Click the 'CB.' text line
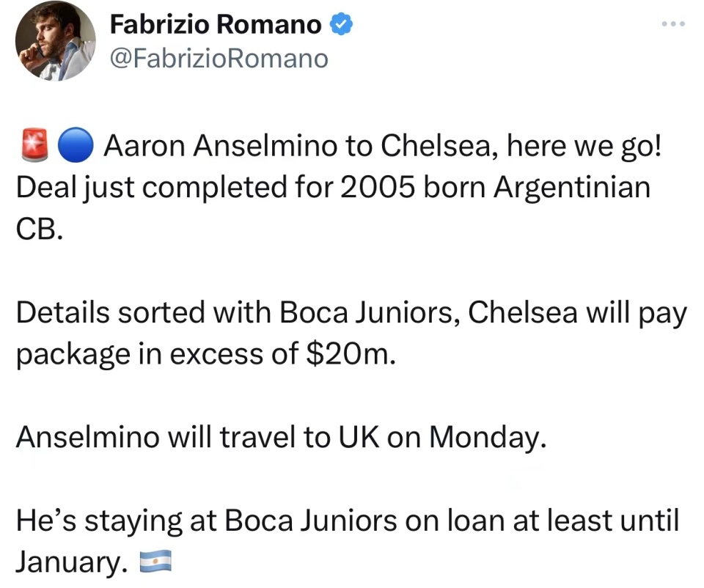This screenshot has width=704, height=588. pyautogui.click(x=40, y=229)
